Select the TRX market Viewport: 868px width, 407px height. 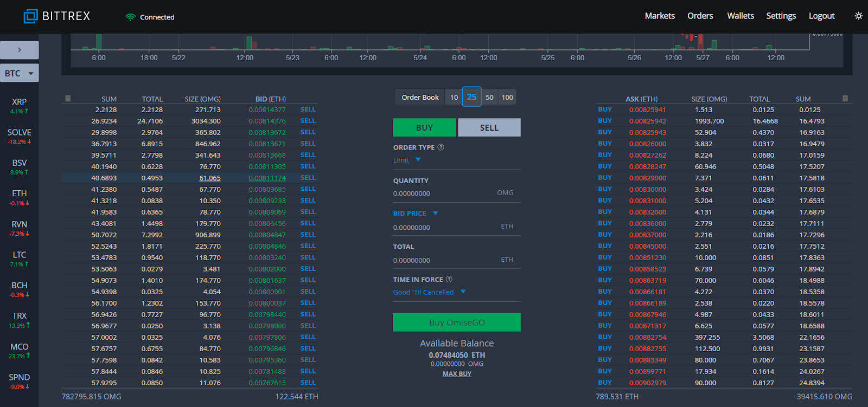20,320
